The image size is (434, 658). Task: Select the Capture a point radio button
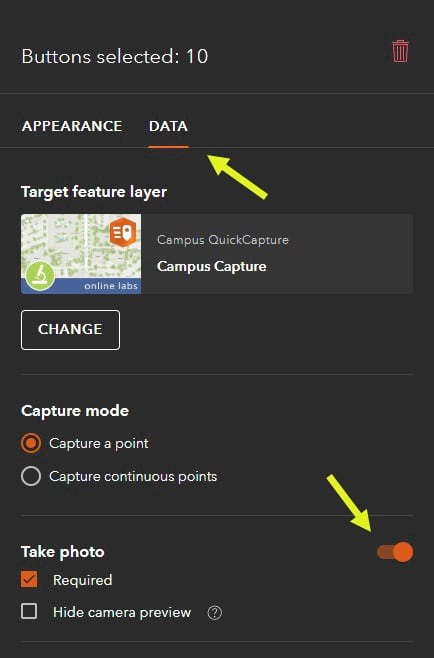click(31, 444)
